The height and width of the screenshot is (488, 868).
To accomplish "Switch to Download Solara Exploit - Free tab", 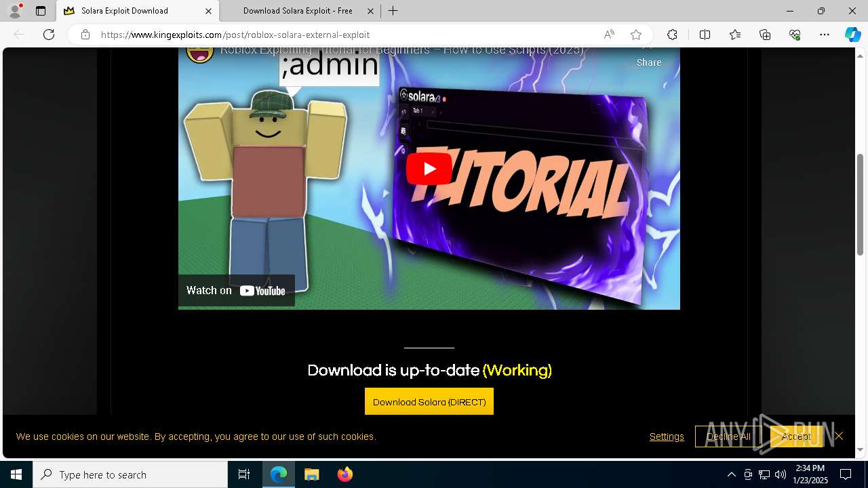I will (298, 11).
